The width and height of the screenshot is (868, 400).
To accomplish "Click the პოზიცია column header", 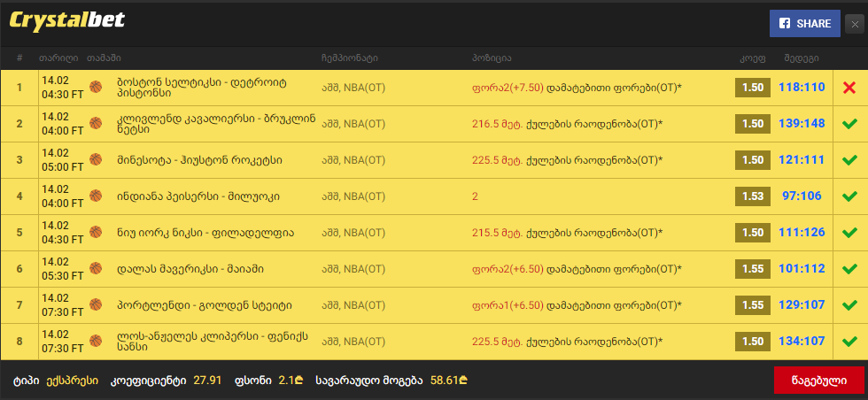I will point(492,58).
